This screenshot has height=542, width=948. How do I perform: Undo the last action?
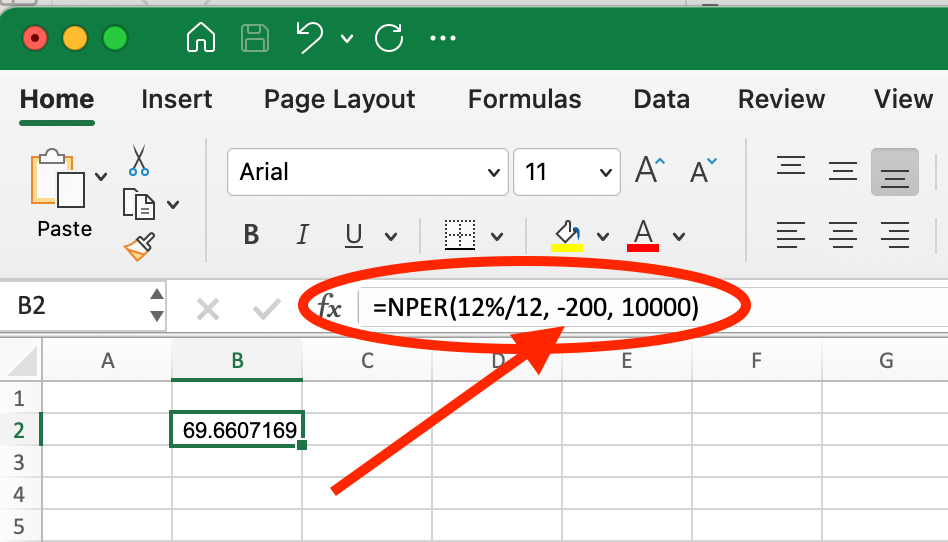coord(310,38)
